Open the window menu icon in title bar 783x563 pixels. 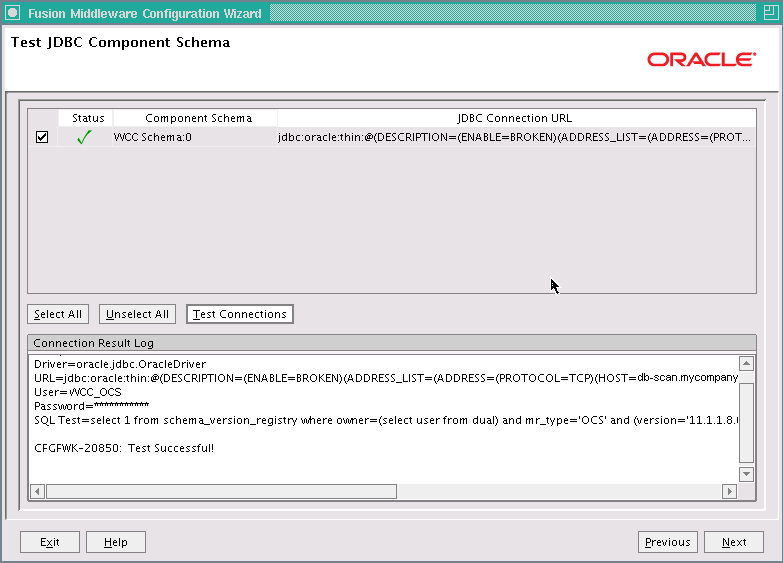point(12,13)
